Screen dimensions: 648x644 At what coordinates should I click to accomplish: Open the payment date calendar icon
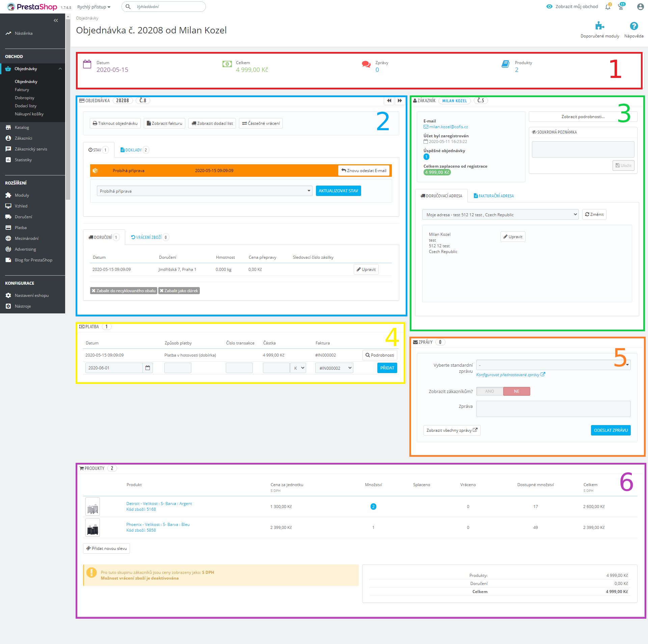pos(147,368)
